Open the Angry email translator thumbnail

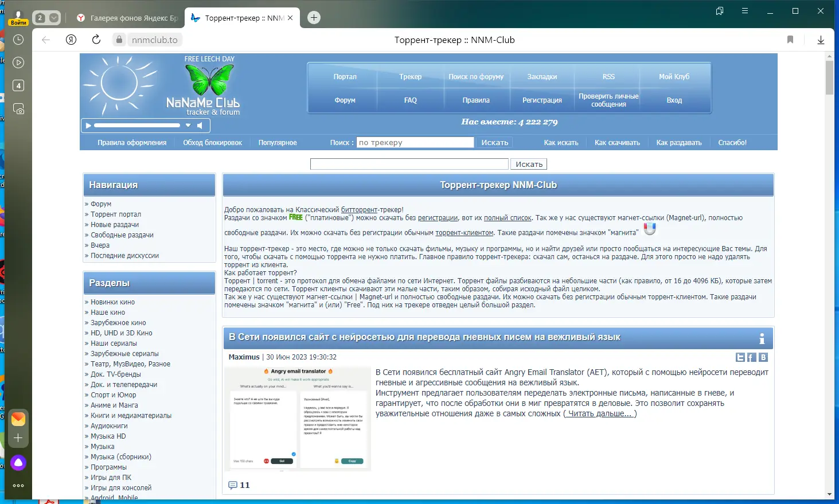pyautogui.click(x=298, y=419)
